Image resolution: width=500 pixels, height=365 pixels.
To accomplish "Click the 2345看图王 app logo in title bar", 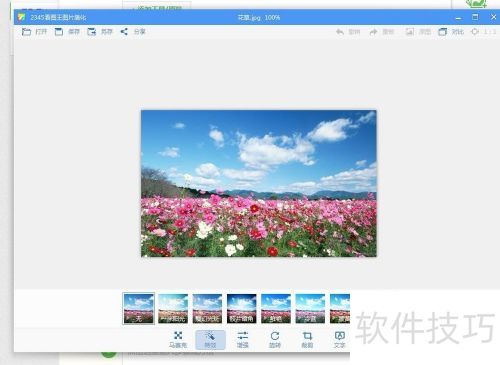I will pos(22,17).
